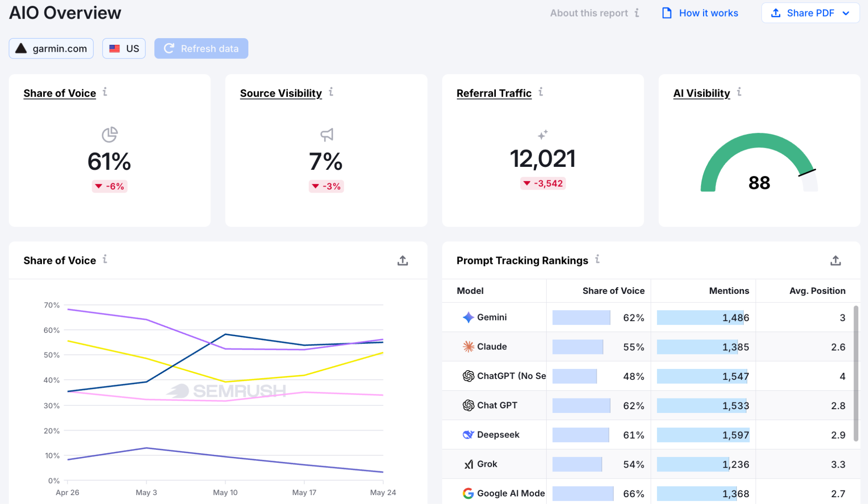The image size is (868, 504).
Task: Click the Share PDF chevron arrow
Action: point(846,13)
